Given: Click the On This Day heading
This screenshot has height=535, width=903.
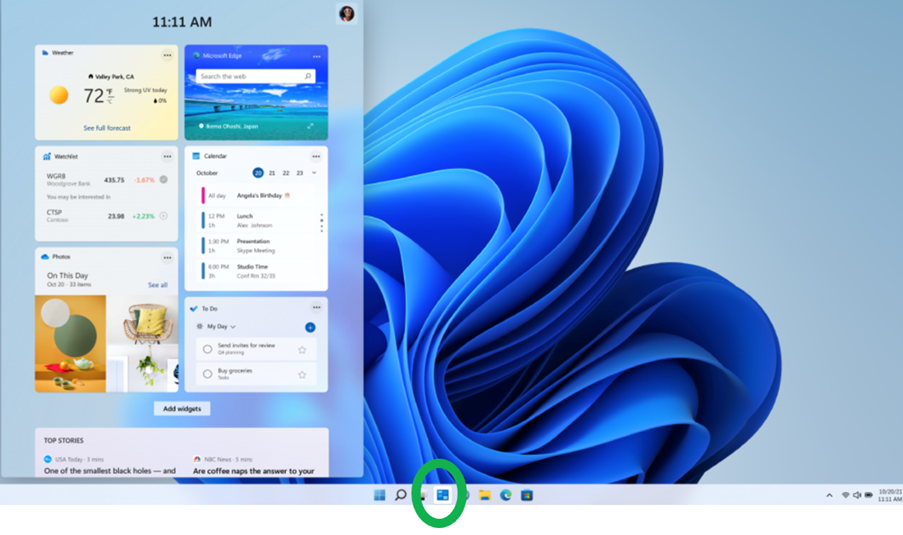Looking at the screenshot, I should (67, 275).
